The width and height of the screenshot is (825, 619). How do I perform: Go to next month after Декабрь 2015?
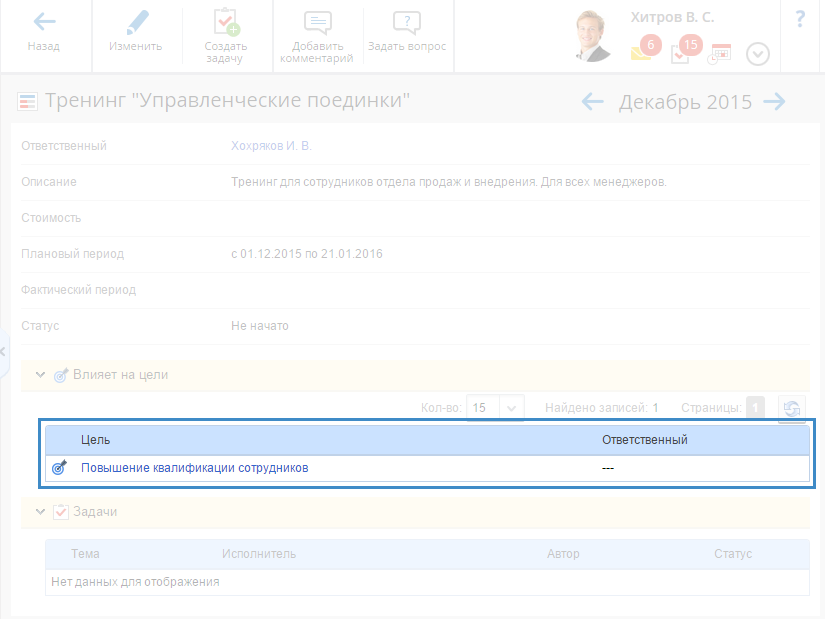(x=774, y=102)
